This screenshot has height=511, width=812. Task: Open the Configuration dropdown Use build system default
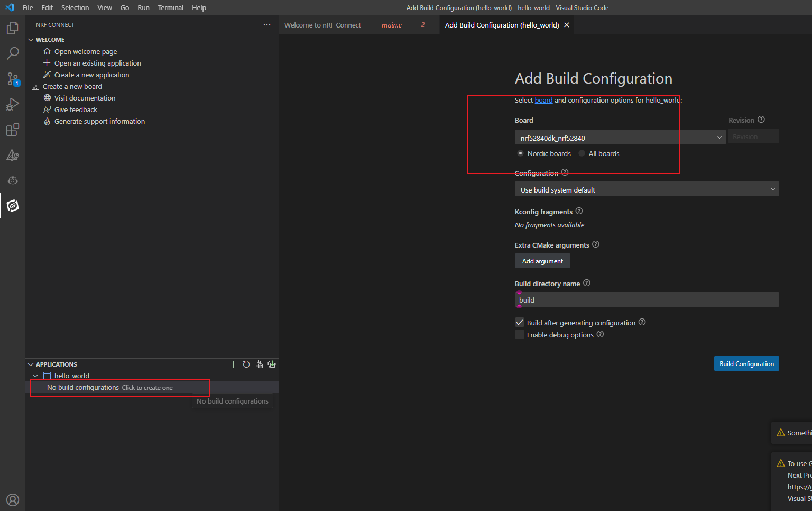[x=647, y=189]
